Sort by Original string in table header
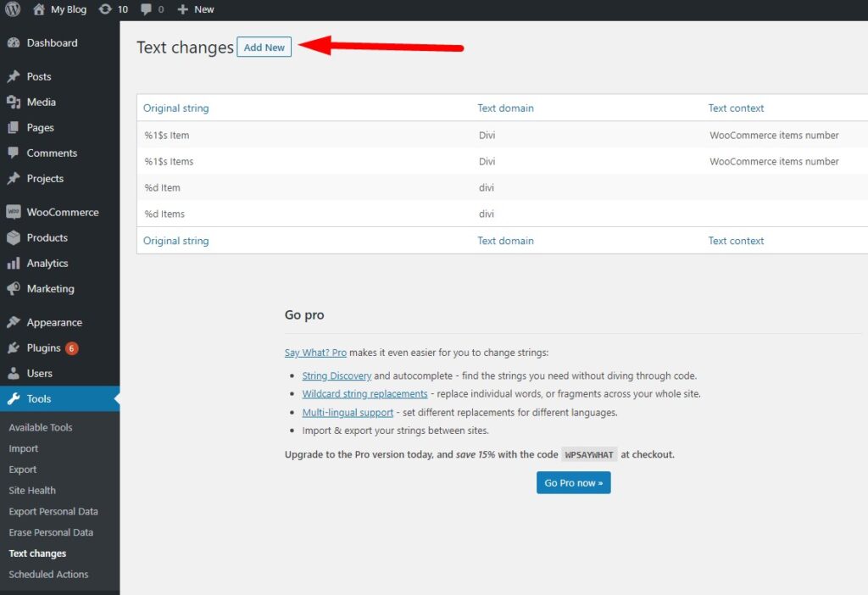The width and height of the screenshot is (868, 595). pos(176,108)
